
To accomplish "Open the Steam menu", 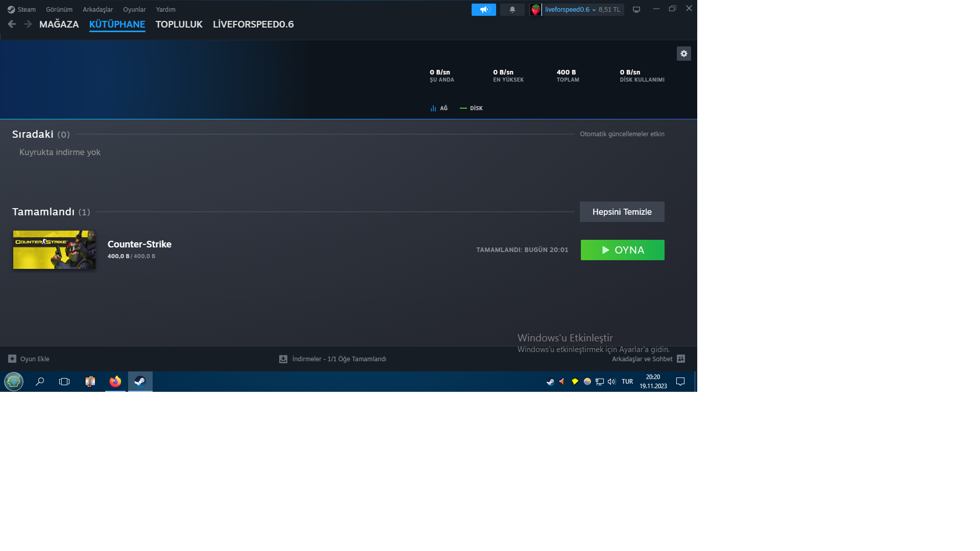I will [22, 9].
